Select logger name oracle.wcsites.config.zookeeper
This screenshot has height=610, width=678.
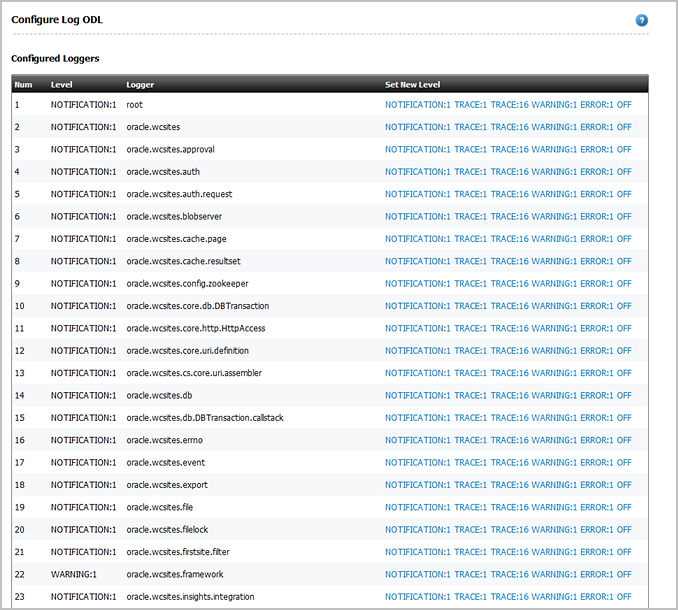click(x=187, y=284)
